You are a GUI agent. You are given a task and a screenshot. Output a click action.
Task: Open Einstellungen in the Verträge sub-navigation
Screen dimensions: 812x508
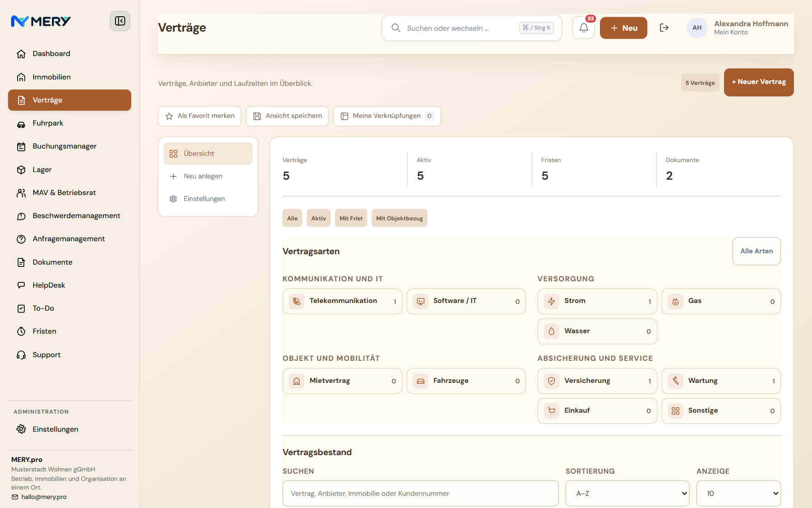coord(208,199)
